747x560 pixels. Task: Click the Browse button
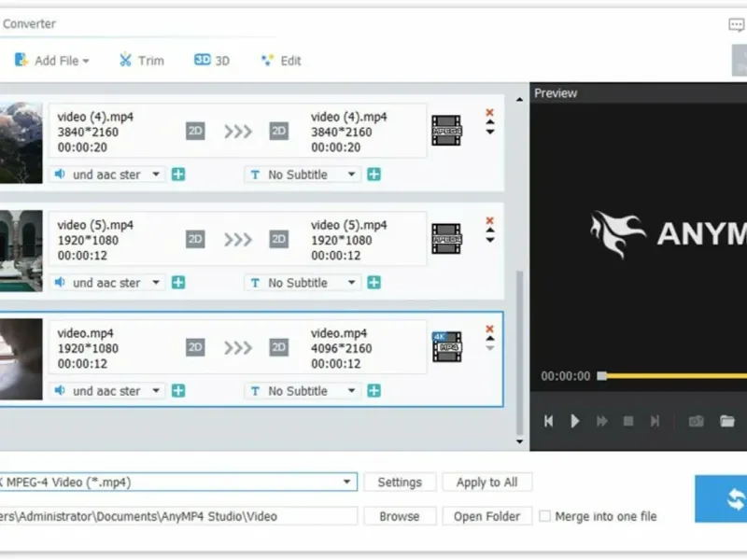click(x=400, y=516)
